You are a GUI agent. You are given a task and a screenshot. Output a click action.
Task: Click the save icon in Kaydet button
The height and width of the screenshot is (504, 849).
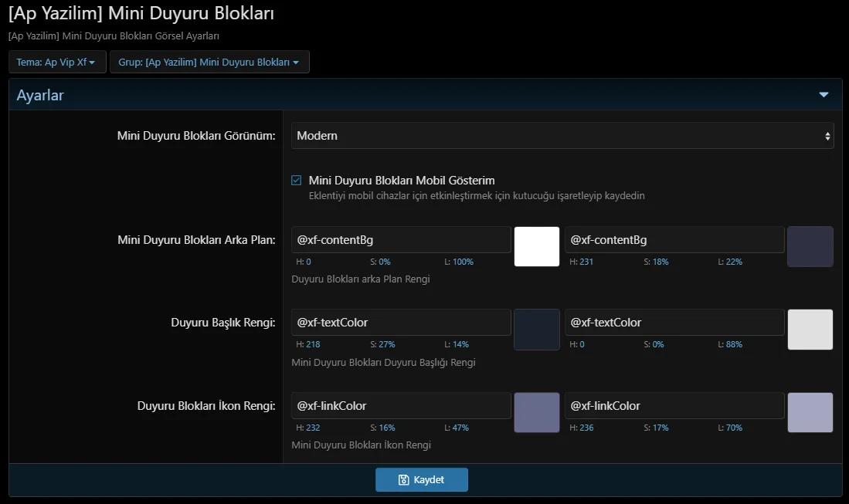tap(403, 480)
